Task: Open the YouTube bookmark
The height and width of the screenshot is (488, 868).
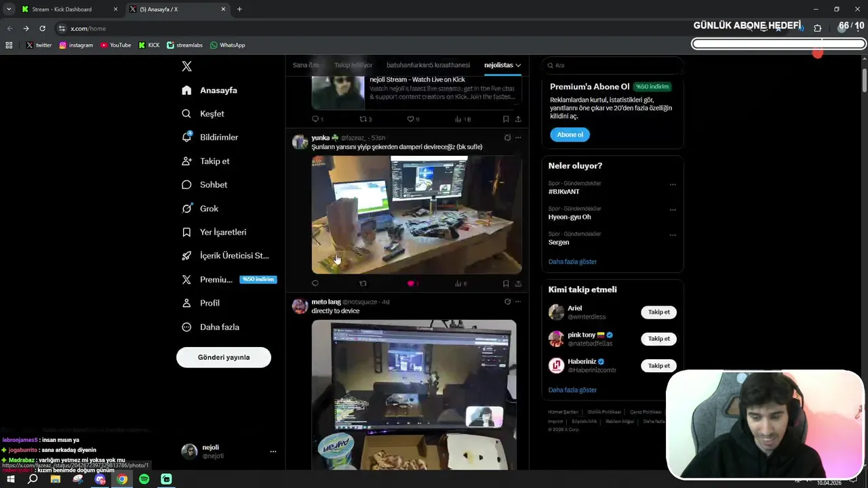Action: point(115,45)
